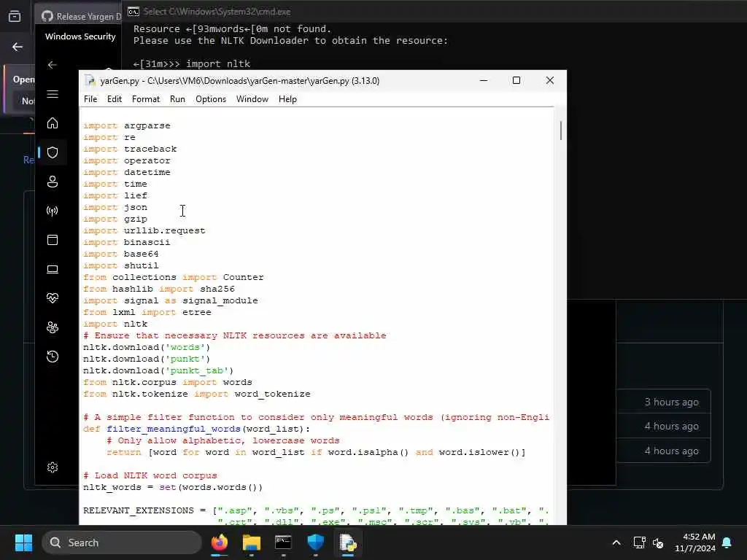Click browser back arrow
Image resolution: width=747 pixels, height=560 pixels.
pos(18,47)
